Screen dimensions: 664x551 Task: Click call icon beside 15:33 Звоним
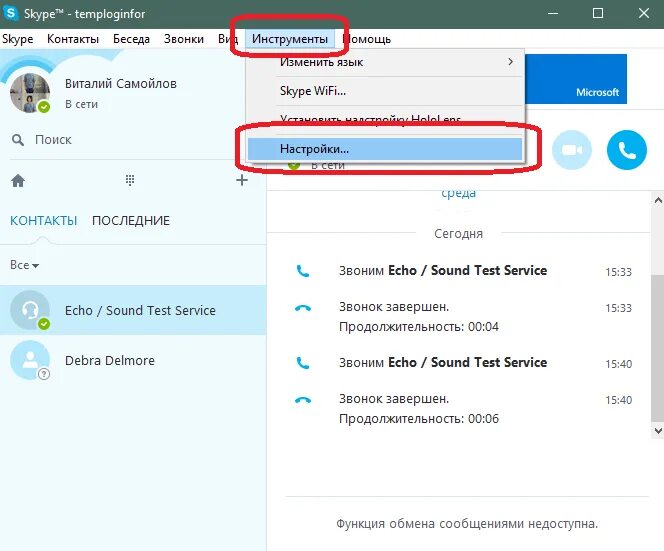[x=303, y=271]
